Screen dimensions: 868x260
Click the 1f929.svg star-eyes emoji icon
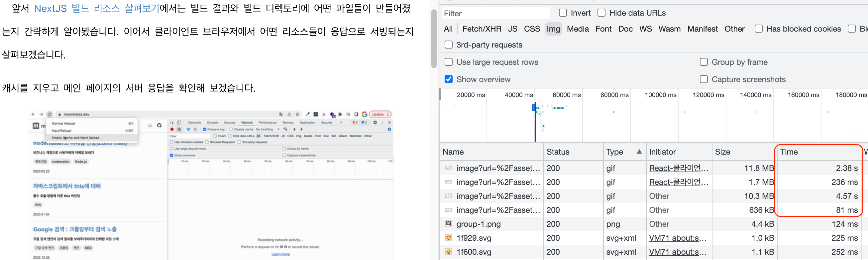point(449,238)
